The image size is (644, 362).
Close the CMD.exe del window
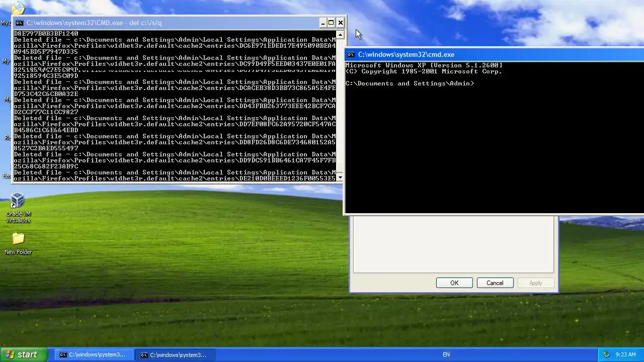[x=341, y=23]
